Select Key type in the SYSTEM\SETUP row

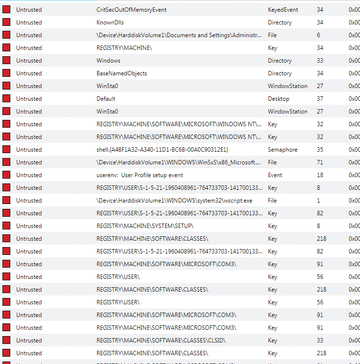[x=272, y=226]
